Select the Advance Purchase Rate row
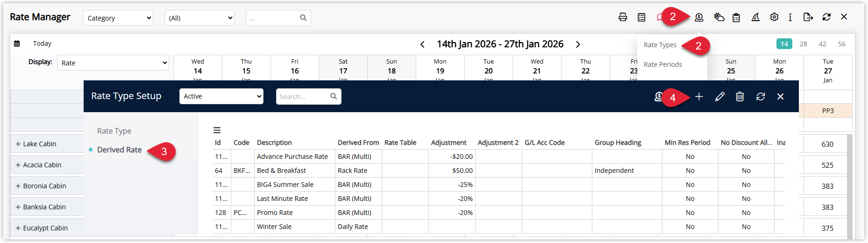The image size is (868, 243). point(498,157)
